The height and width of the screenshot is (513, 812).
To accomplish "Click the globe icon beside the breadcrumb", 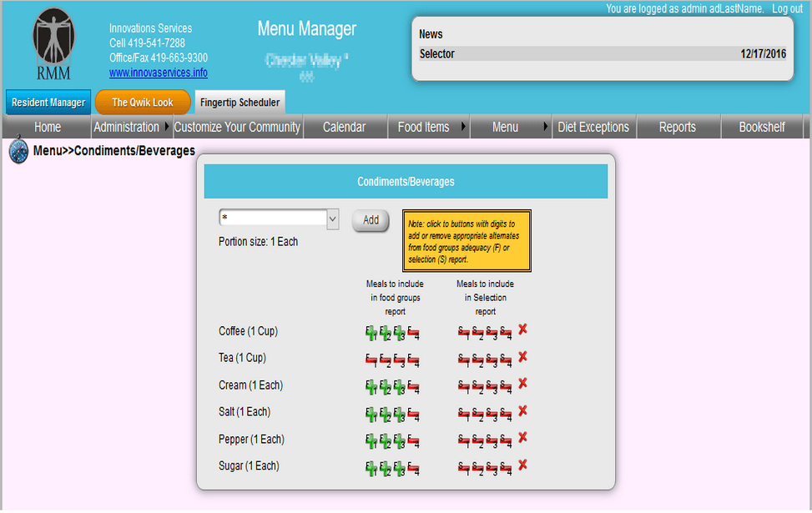I will tap(16, 151).
